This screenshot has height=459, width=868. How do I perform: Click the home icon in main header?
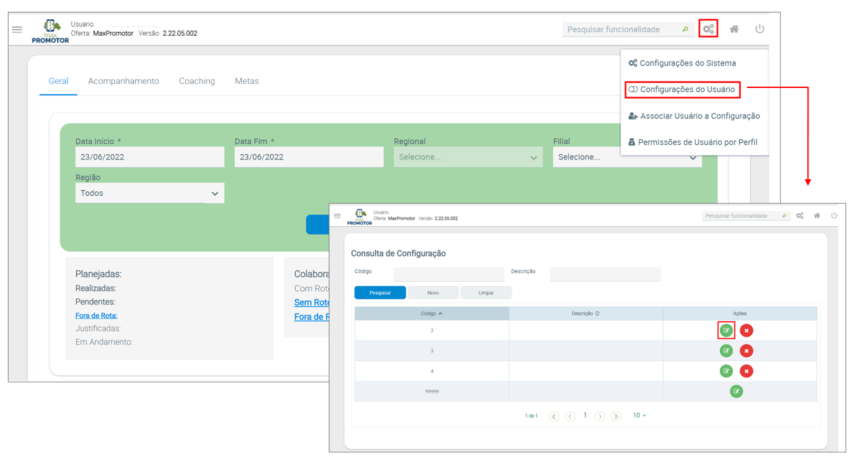click(734, 29)
